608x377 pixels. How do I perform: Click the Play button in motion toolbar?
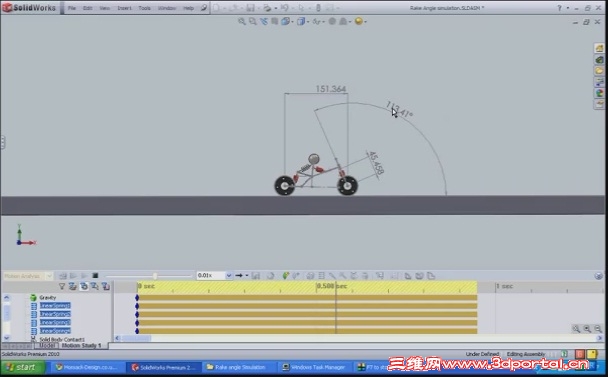point(84,276)
